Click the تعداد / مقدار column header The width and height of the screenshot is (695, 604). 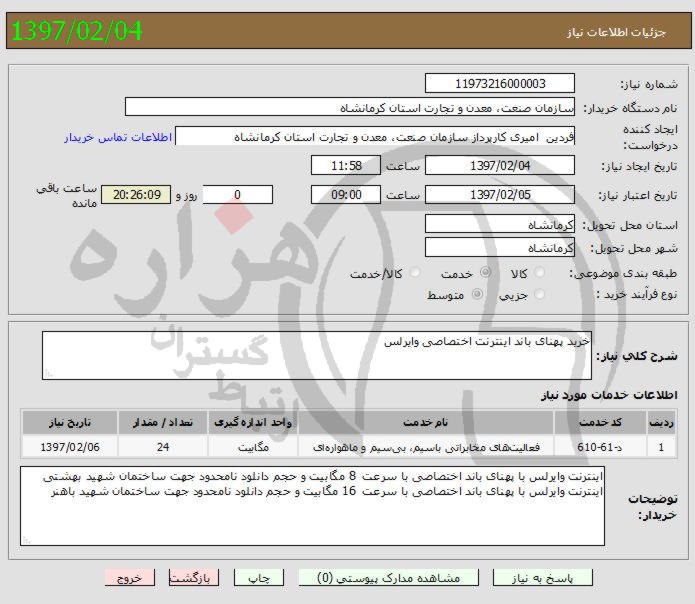pyautogui.click(x=163, y=422)
